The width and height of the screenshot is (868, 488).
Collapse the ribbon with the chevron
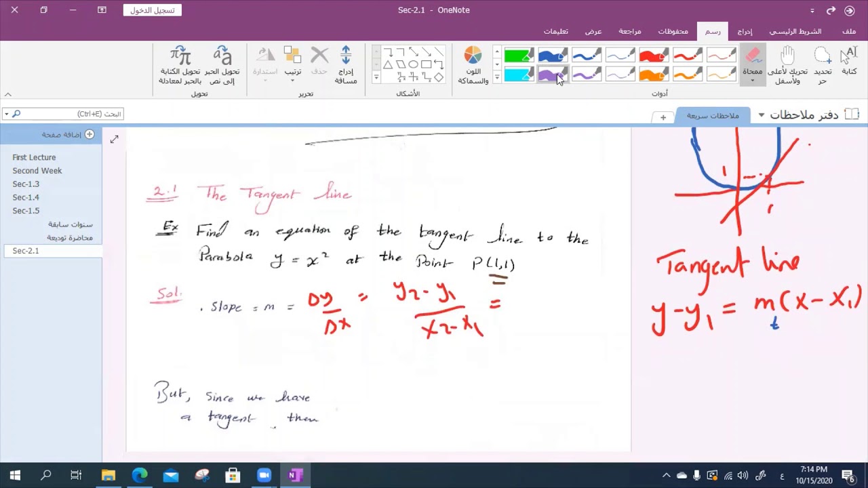pyautogui.click(x=8, y=94)
